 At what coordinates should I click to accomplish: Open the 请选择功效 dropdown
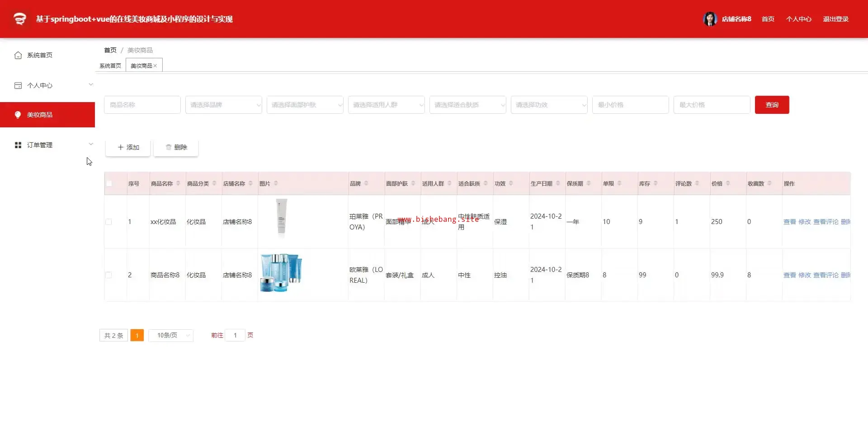point(549,105)
